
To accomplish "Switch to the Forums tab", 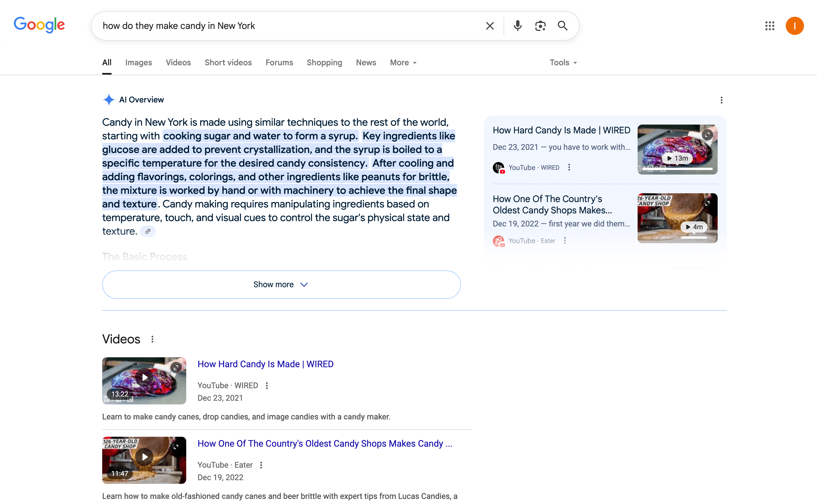I will [279, 63].
